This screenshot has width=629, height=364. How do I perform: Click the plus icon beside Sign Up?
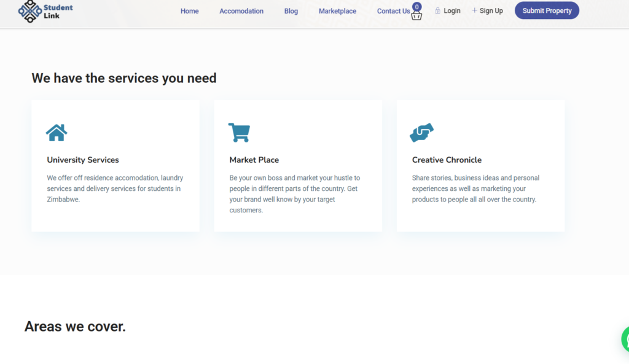(474, 10)
